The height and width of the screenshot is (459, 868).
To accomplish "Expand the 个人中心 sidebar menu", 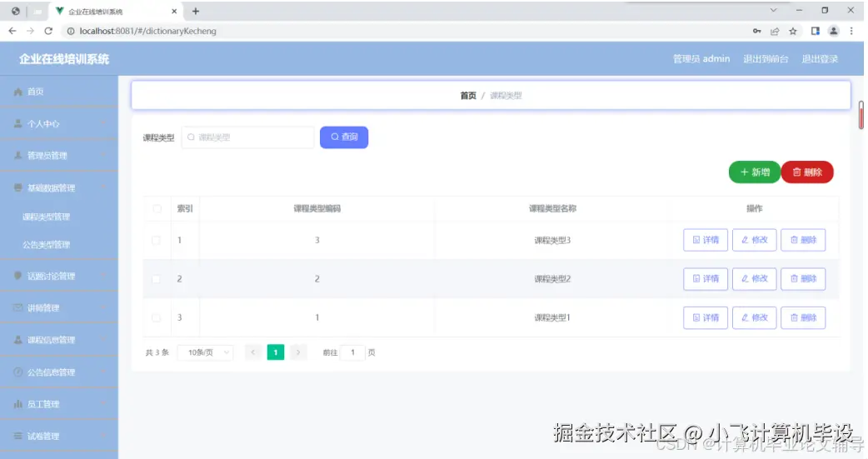I will [x=59, y=123].
